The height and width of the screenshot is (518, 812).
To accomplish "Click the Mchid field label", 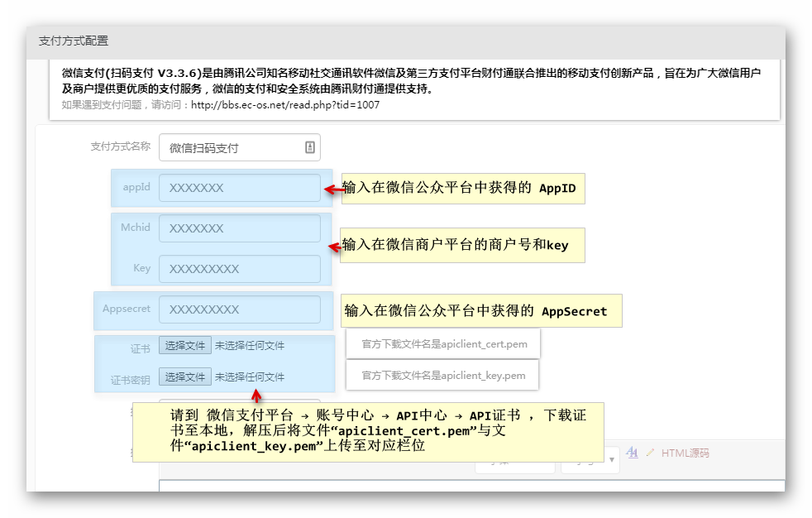I will (x=136, y=228).
